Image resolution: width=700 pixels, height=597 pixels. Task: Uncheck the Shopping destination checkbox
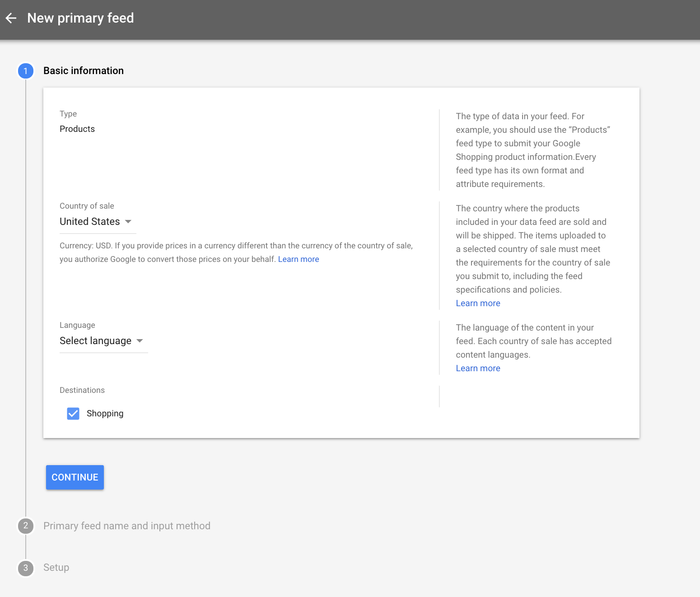click(x=73, y=414)
